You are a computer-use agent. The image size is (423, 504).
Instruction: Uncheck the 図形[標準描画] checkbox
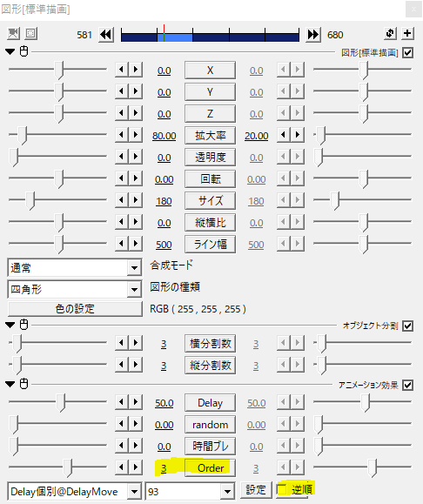click(x=407, y=52)
